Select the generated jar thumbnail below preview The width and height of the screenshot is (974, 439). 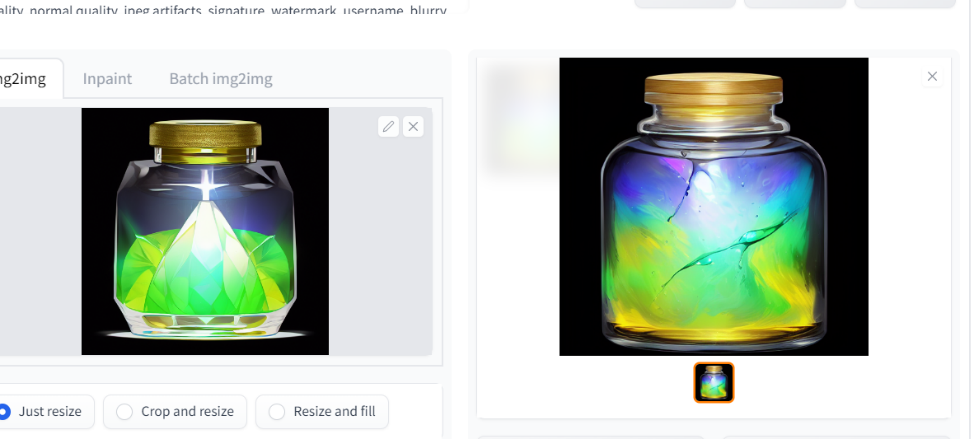tap(714, 382)
